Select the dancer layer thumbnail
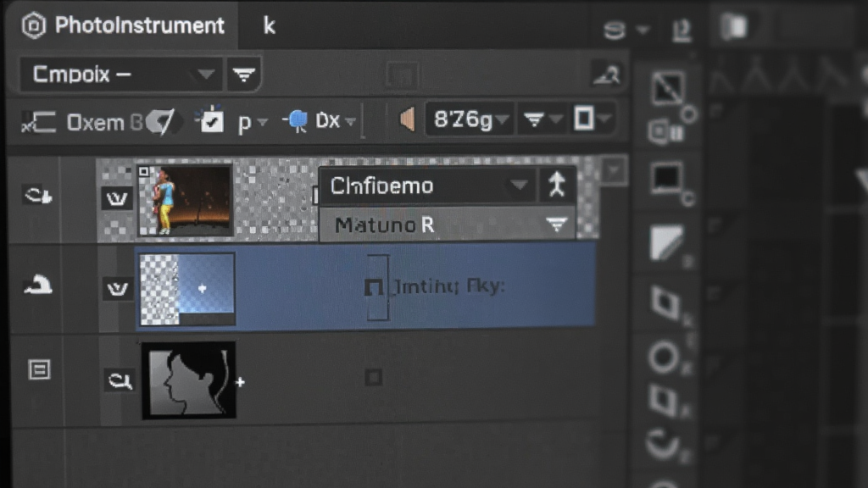This screenshot has height=488, width=868. (185, 200)
